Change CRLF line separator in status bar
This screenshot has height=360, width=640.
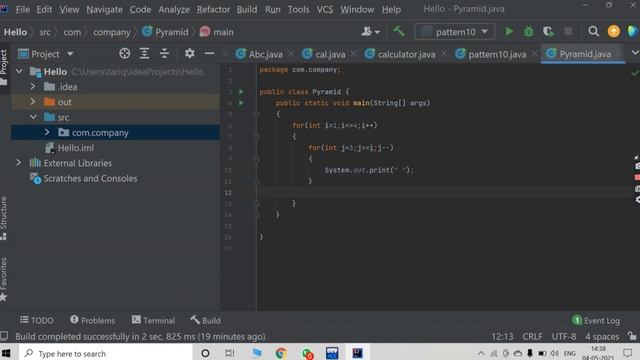[x=532, y=337]
